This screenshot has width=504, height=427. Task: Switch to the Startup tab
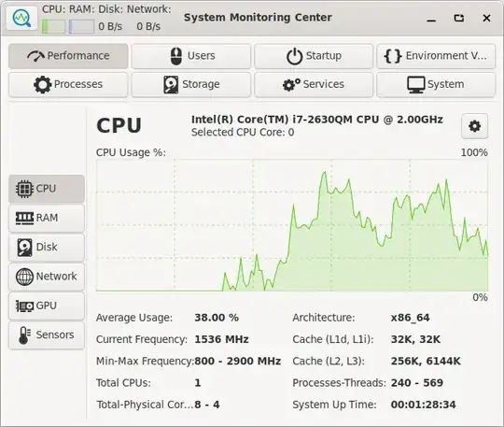(x=314, y=56)
